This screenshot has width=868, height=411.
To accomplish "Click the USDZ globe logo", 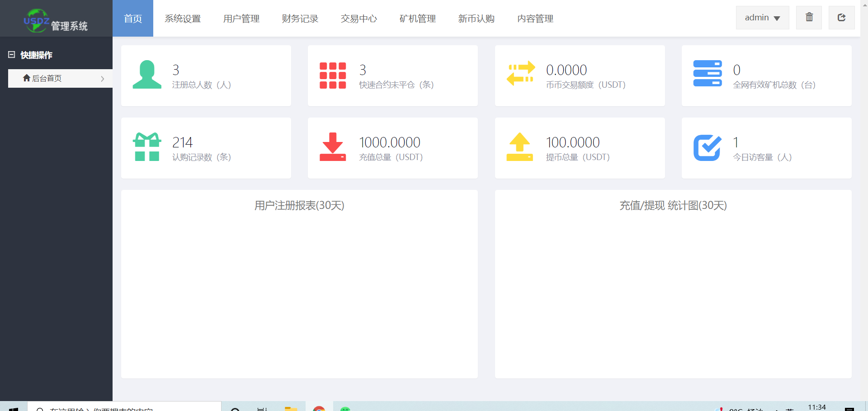I will (36, 20).
